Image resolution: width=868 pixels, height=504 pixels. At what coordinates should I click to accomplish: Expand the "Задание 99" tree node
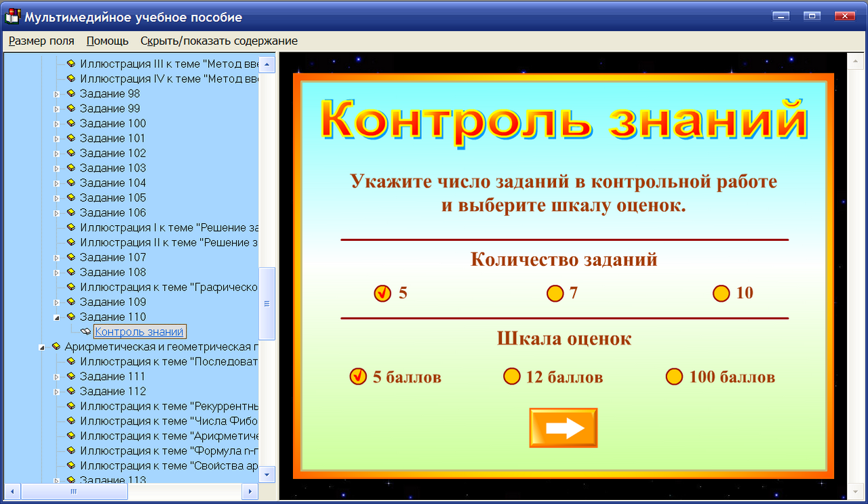pyautogui.click(x=57, y=108)
